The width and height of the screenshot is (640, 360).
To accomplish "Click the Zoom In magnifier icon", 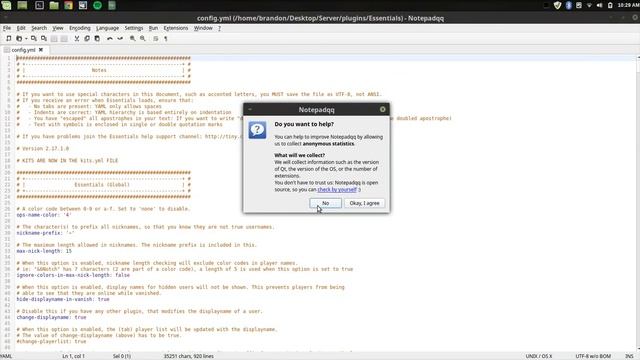I will point(132,38).
